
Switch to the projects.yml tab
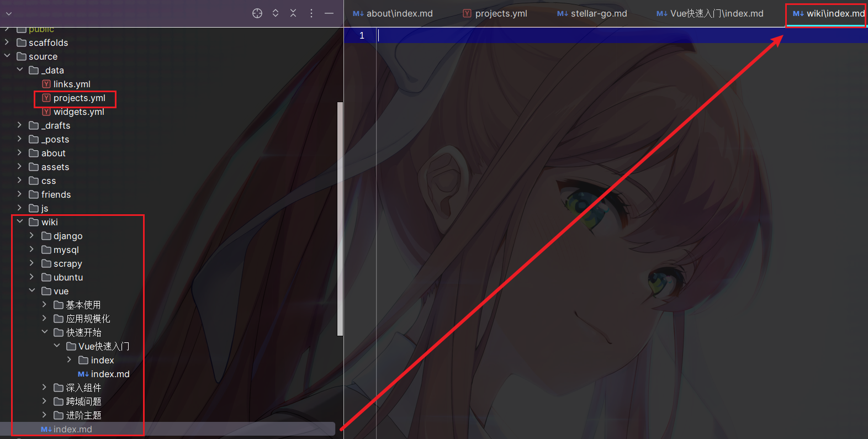tap(500, 13)
